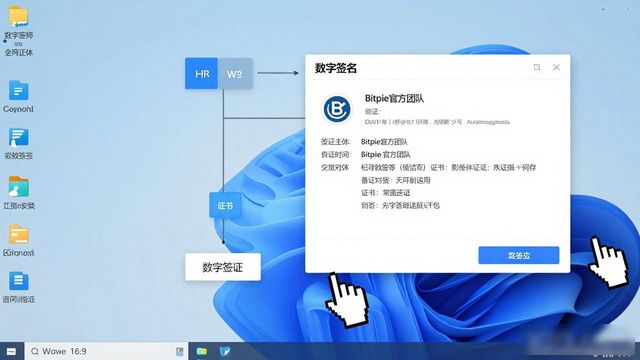640x360 pixels.
Task: Open the Copnohl document desktop icon
Action: click(18, 90)
